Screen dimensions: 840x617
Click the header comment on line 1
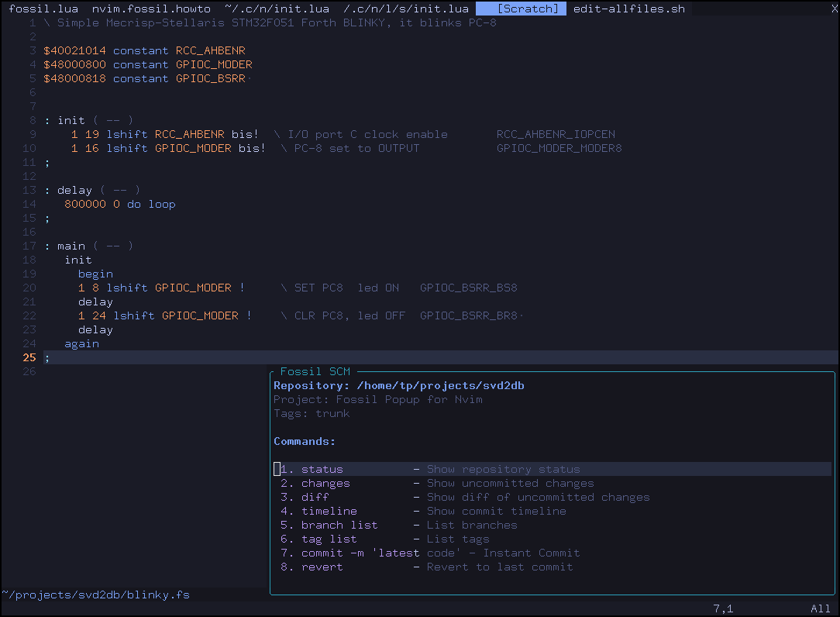[x=270, y=22]
